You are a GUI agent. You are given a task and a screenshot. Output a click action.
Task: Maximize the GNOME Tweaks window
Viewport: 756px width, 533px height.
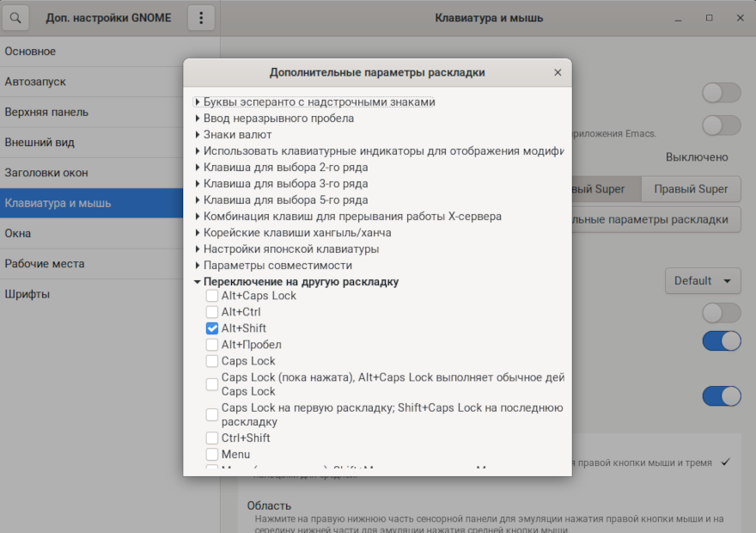[709, 18]
